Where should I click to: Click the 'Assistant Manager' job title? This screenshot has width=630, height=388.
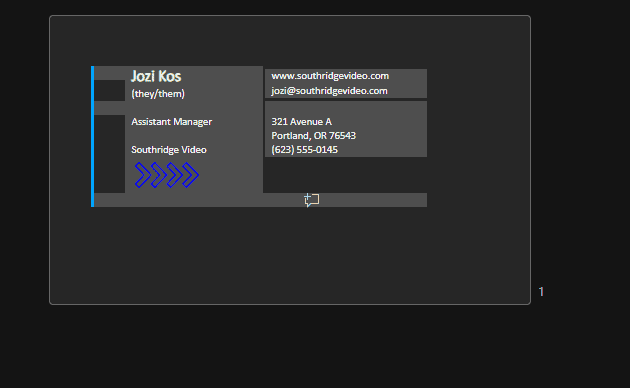[172, 122]
